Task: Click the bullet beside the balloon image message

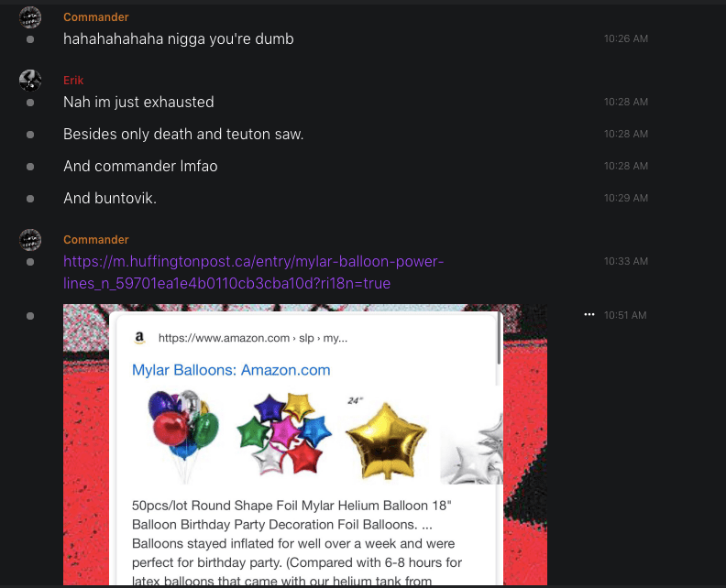Action: [x=30, y=316]
